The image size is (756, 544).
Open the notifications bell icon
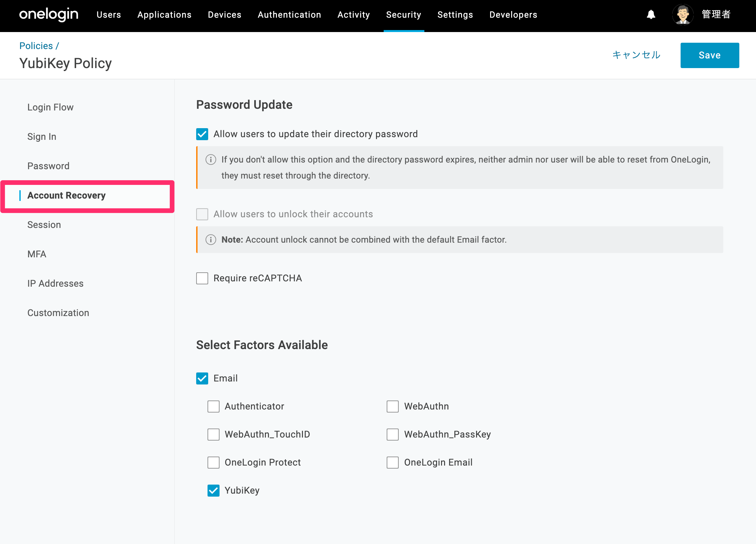[x=651, y=15]
